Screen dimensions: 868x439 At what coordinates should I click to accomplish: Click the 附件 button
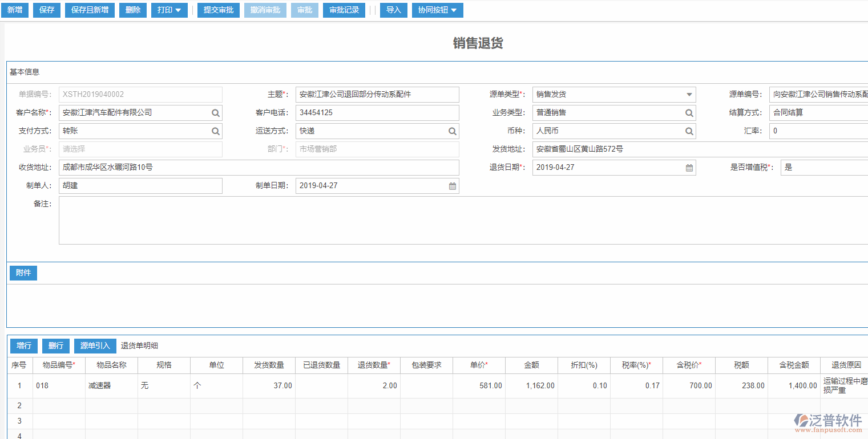tap(23, 273)
